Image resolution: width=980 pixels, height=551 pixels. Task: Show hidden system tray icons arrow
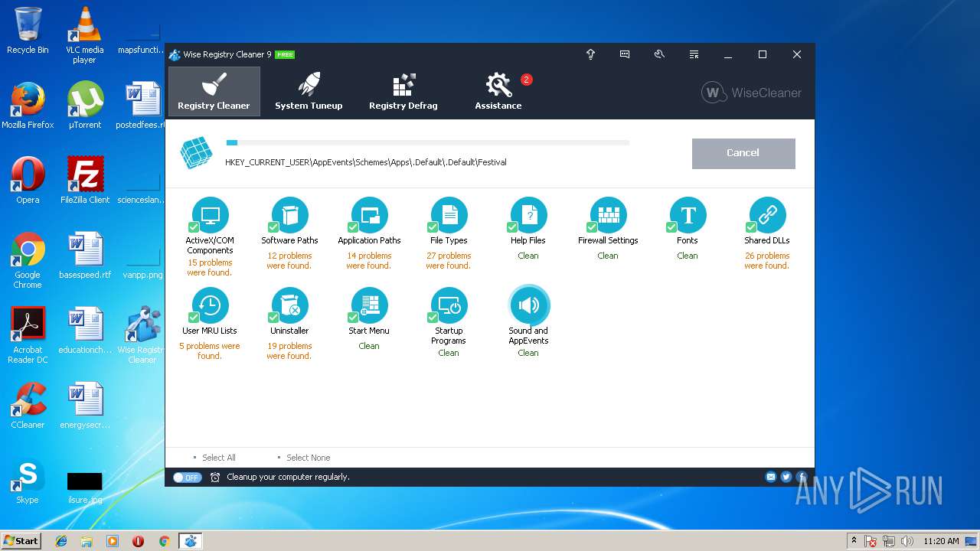tap(854, 541)
